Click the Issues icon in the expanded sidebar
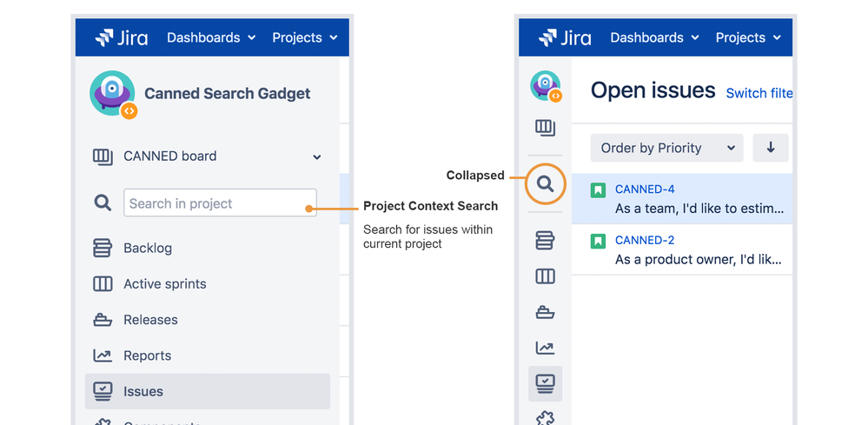The height and width of the screenshot is (425, 868). pyautogui.click(x=103, y=391)
